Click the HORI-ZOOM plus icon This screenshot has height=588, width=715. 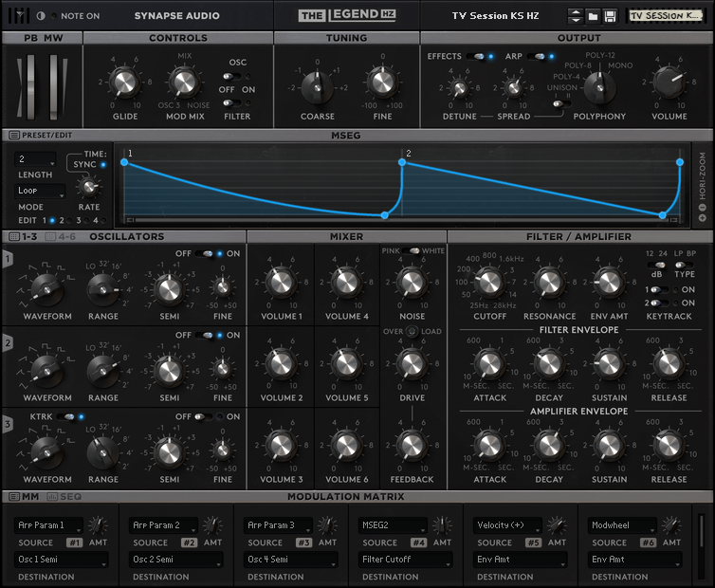pyautogui.click(x=703, y=218)
